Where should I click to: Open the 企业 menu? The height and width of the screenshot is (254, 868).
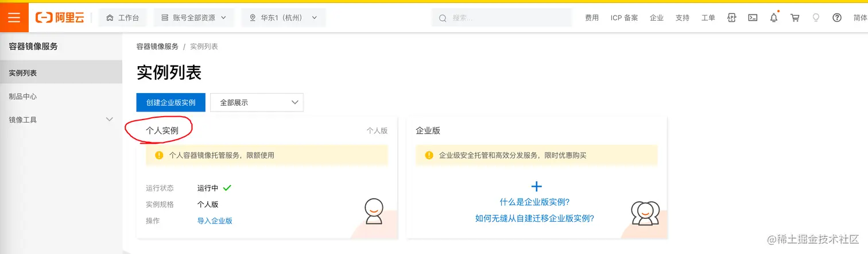point(657,18)
